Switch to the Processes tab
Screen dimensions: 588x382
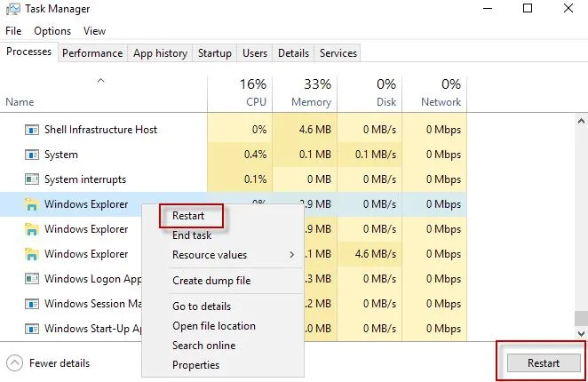(x=29, y=52)
